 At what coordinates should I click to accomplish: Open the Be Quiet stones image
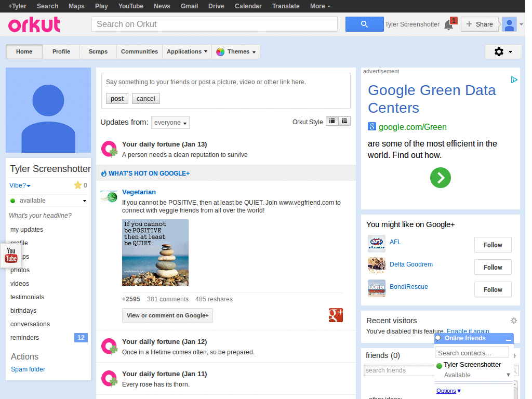tap(155, 252)
